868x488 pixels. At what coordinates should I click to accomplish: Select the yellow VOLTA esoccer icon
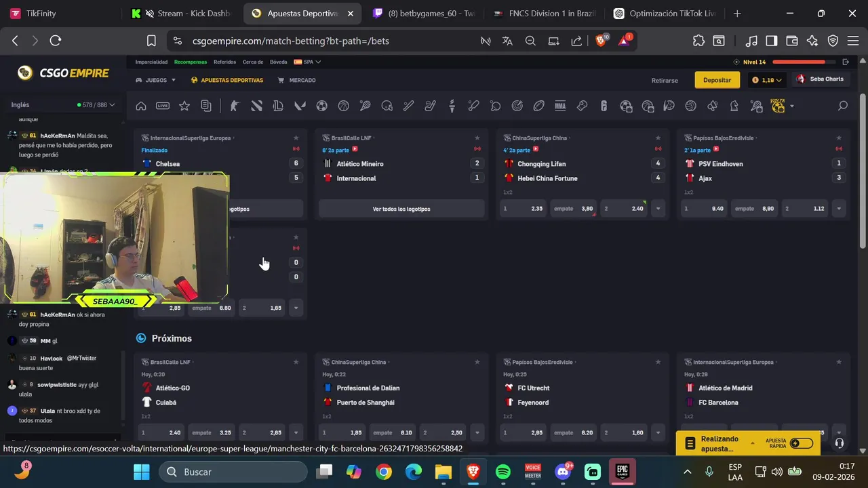pos(778,106)
